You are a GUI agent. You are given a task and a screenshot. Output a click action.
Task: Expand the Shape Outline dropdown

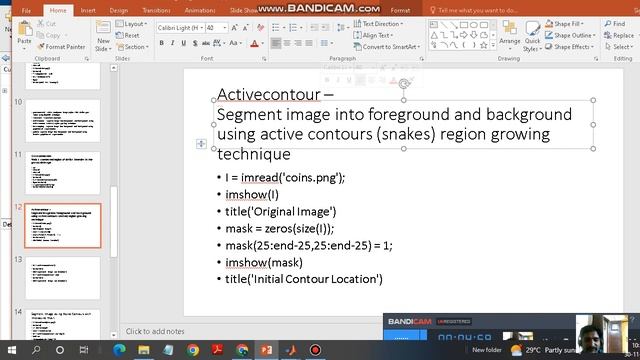pos(571,36)
